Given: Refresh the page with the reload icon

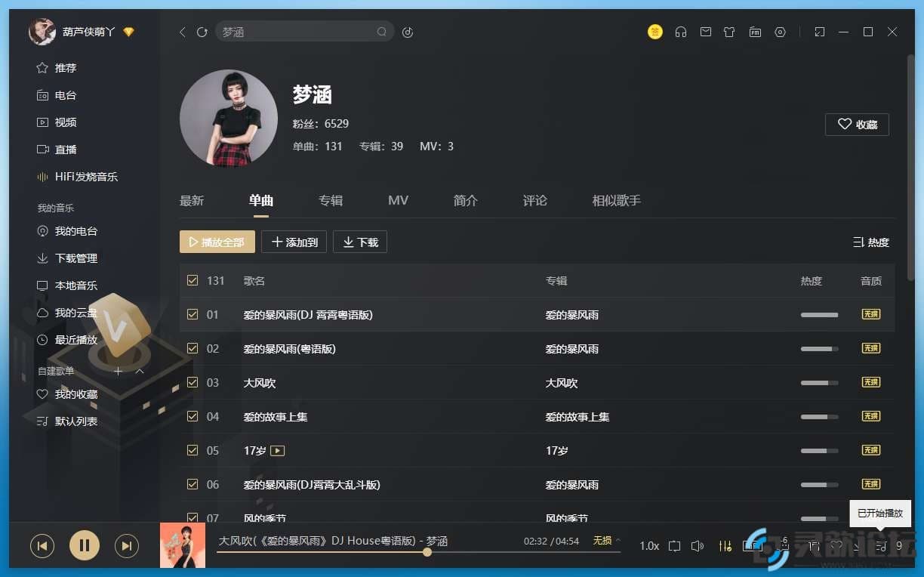Looking at the screenshot, I should tap(202, 32).
